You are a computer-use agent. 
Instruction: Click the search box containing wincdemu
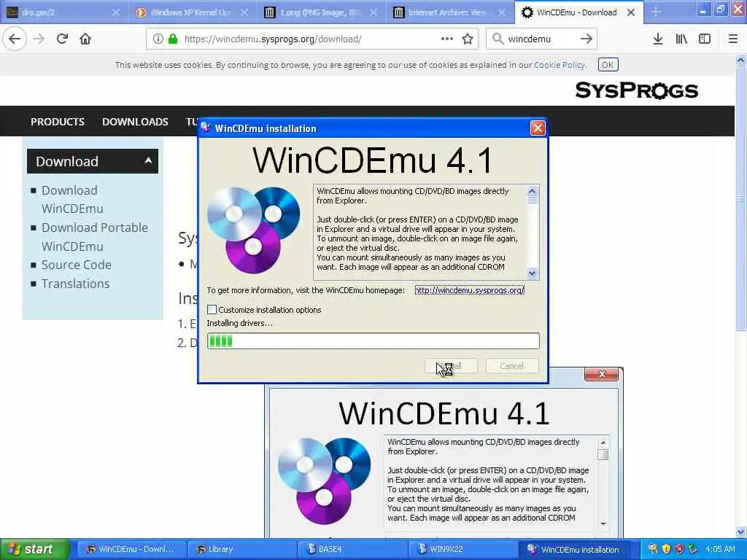pos(541,39)
